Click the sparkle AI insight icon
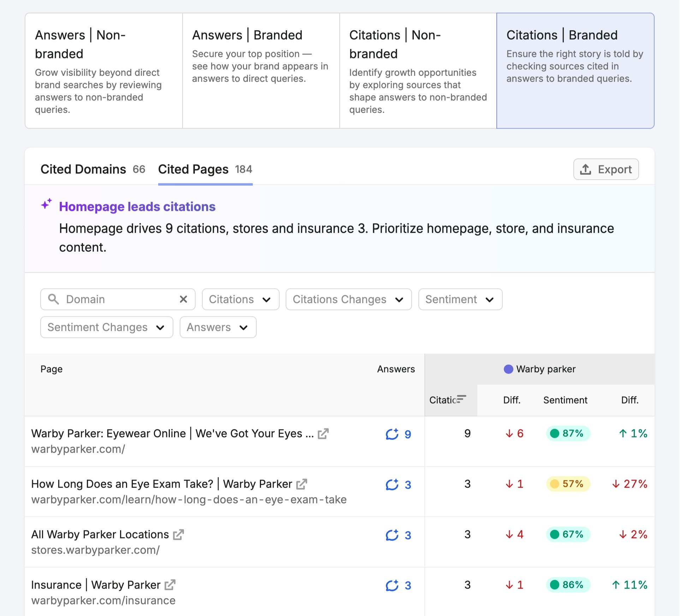 (46, 204)
